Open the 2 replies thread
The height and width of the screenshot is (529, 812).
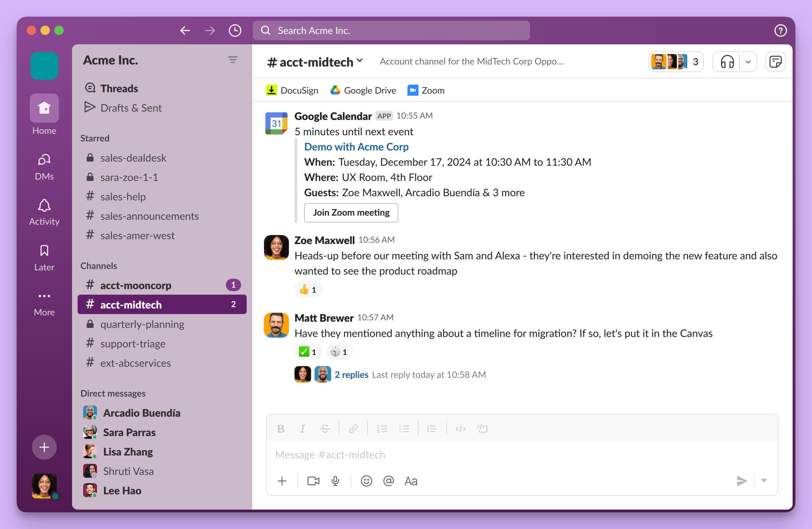[351, 374]
